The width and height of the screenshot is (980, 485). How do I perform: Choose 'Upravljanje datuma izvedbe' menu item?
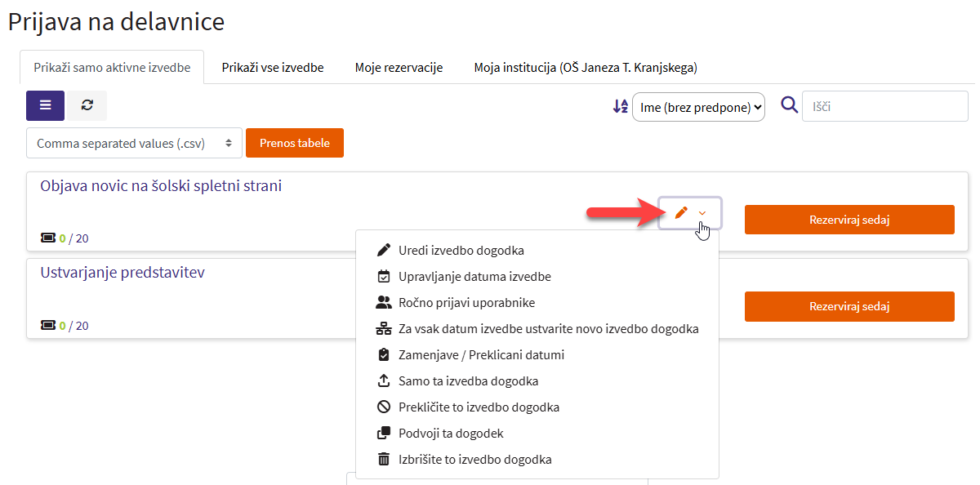[474, 277]
